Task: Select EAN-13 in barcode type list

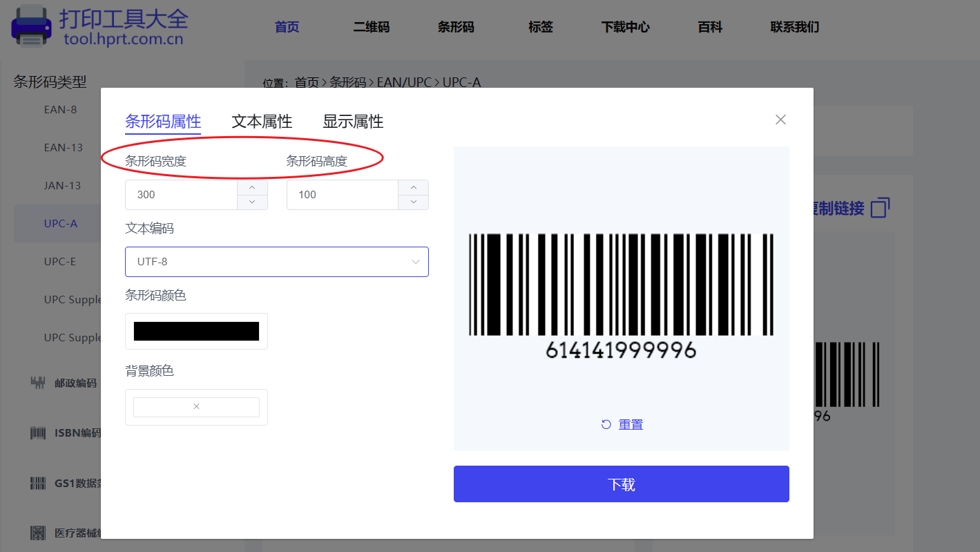Action: tap(64, 147)
